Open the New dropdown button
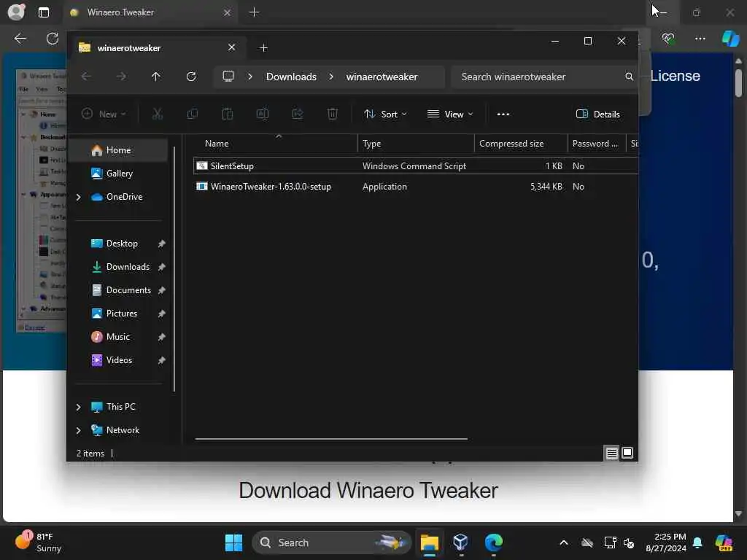 click(104, 114)
